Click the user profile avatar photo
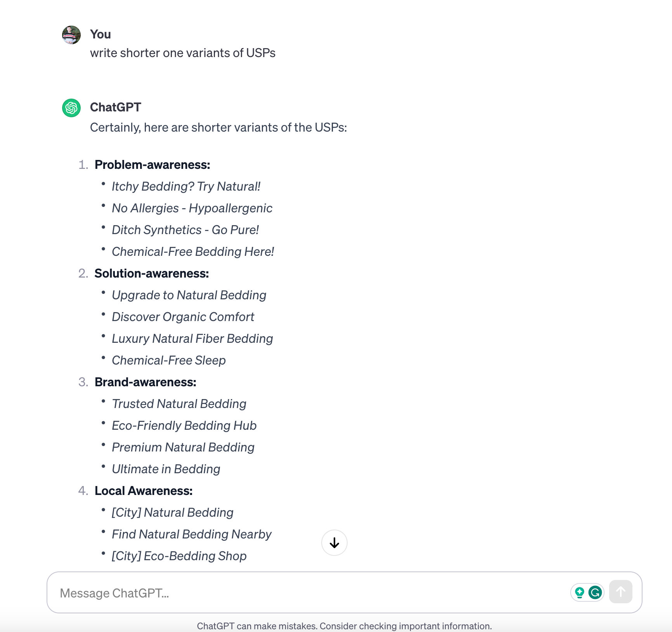672x632 pixels. click(x=71, y=35)
